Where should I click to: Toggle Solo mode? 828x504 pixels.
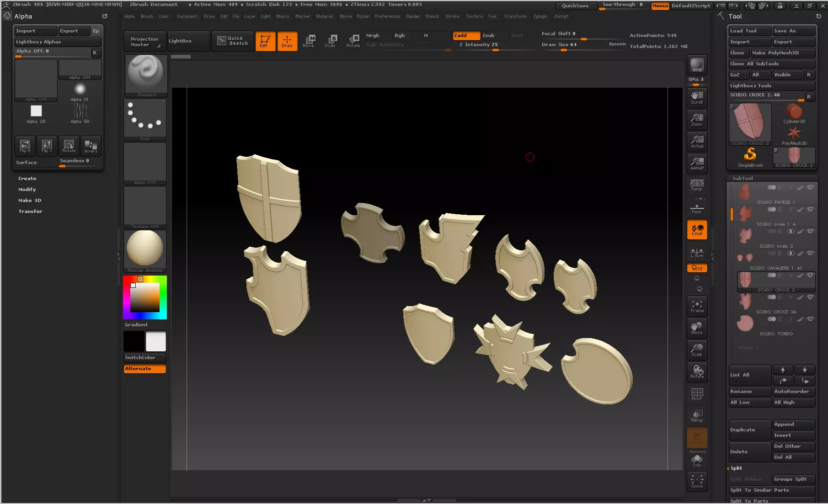697,460
